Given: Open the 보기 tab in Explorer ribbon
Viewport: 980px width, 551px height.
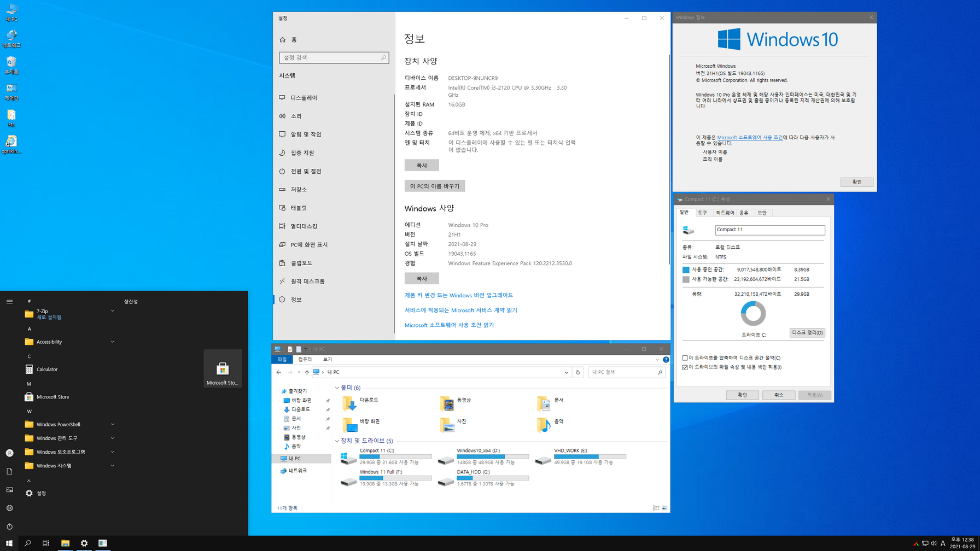Looking at the screenshot, I should click(x=327, y=360).
